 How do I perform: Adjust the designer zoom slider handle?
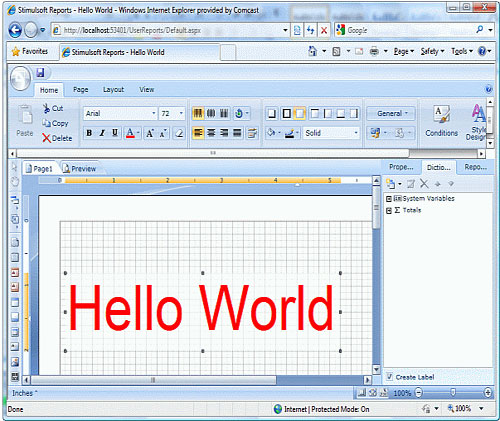click(x=453, y=393)
